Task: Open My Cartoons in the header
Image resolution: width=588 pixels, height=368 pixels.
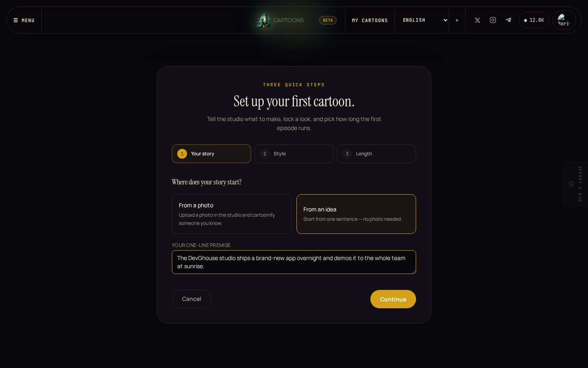Action: 370,20
